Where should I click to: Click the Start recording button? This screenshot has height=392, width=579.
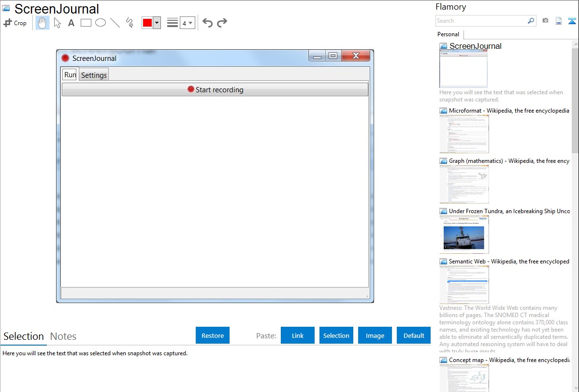click(215, 90)
